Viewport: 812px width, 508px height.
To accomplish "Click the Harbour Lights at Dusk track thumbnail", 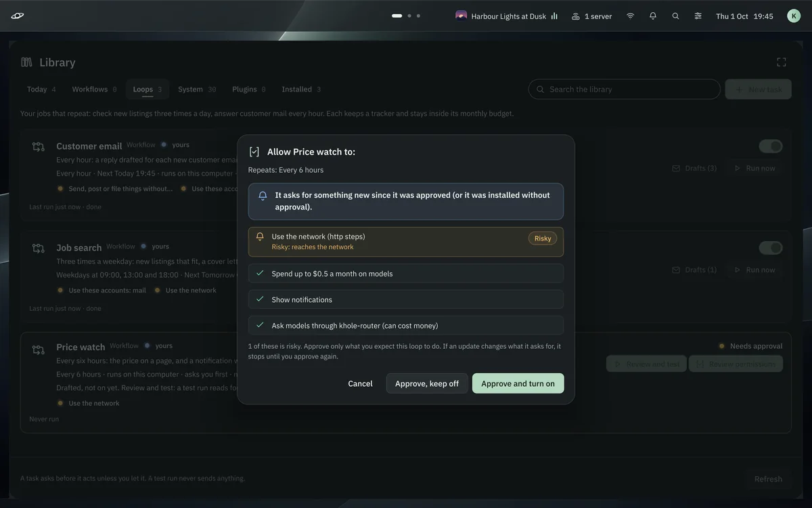I will tap(461, 16).
